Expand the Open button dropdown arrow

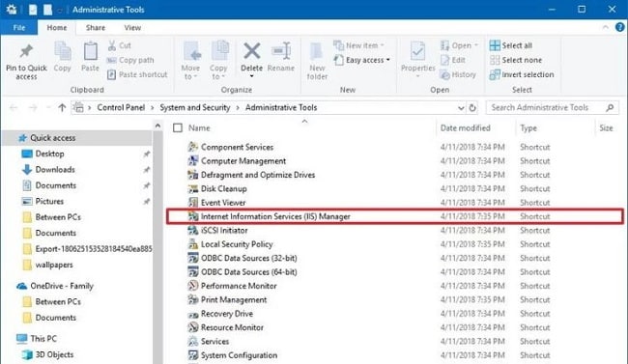pyautogui.click(x=476, y=45)
